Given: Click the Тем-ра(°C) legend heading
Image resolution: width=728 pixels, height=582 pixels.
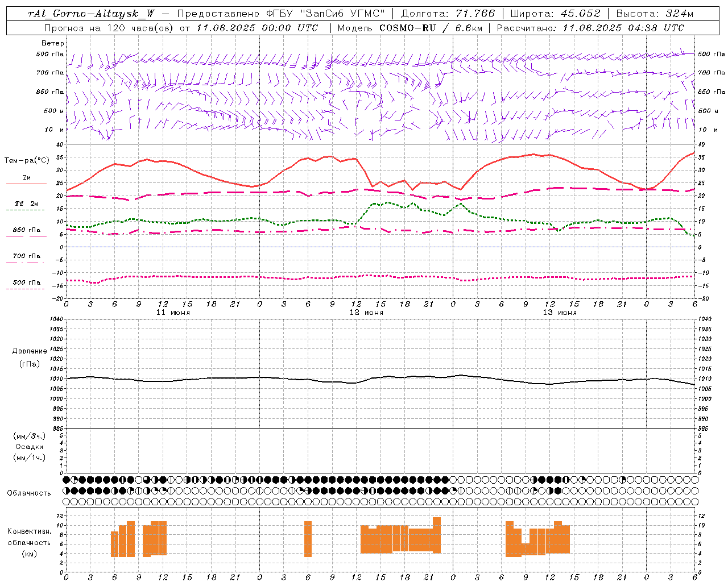Looking at the screenshot, I should pyautogui.click(x=27, y=161).
